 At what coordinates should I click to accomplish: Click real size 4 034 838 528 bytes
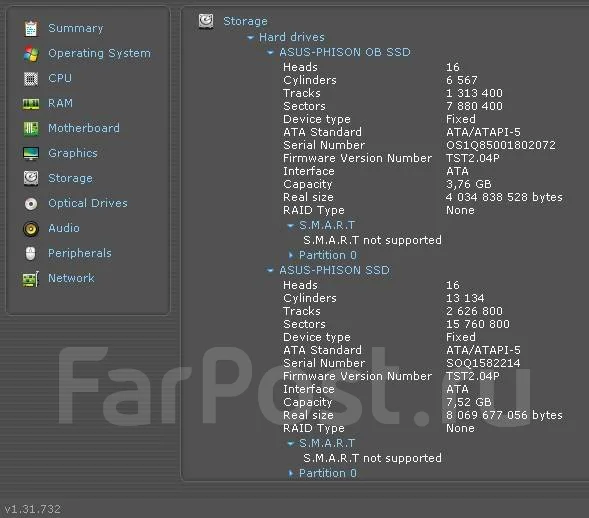click(504, 197)
